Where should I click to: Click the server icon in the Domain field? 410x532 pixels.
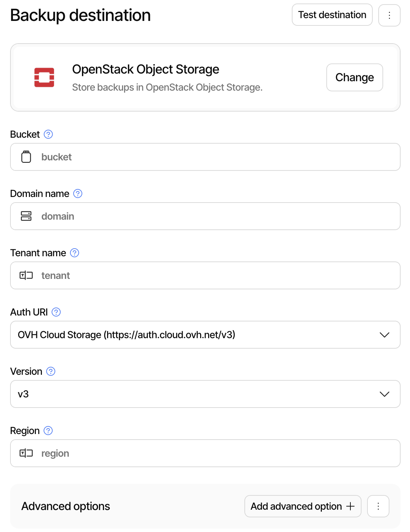tap(26, 216)
